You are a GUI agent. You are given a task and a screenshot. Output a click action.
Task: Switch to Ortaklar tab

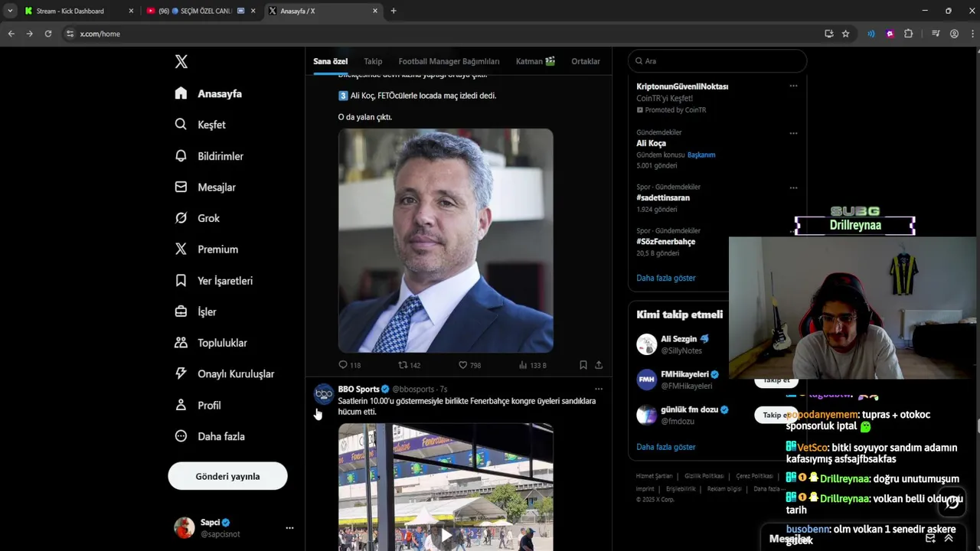(586, 61)
